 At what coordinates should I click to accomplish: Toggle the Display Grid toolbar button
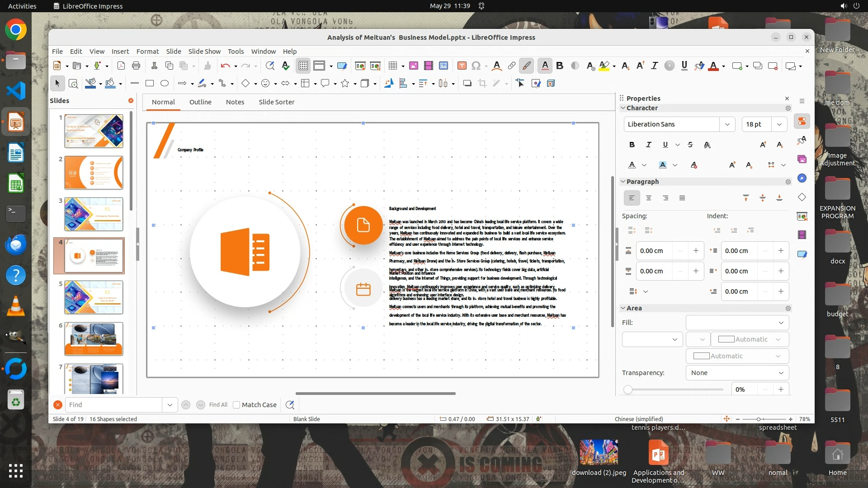(x=303, y=66)
